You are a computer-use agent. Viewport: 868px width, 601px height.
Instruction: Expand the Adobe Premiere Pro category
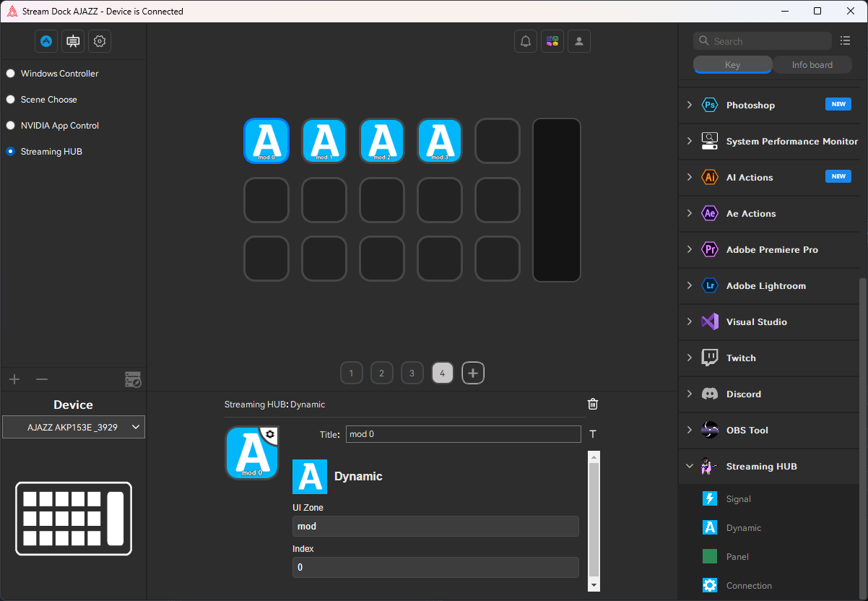689,249
